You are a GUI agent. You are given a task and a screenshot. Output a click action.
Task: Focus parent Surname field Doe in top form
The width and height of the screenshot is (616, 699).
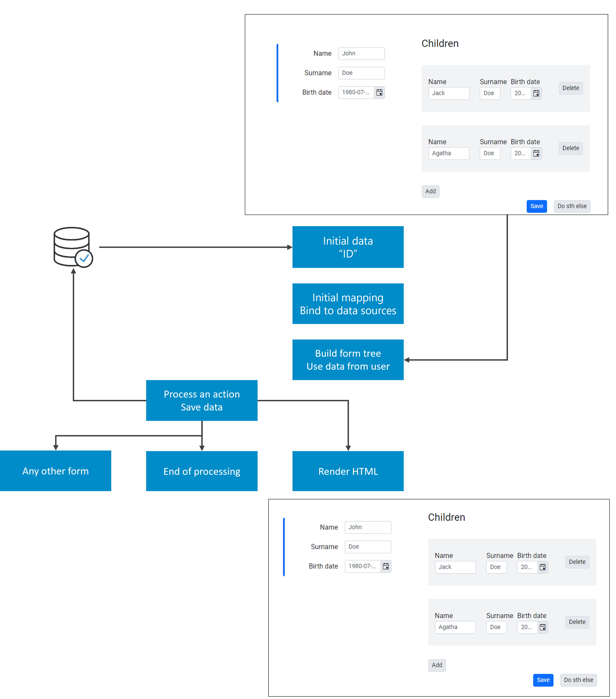point(362,73)
